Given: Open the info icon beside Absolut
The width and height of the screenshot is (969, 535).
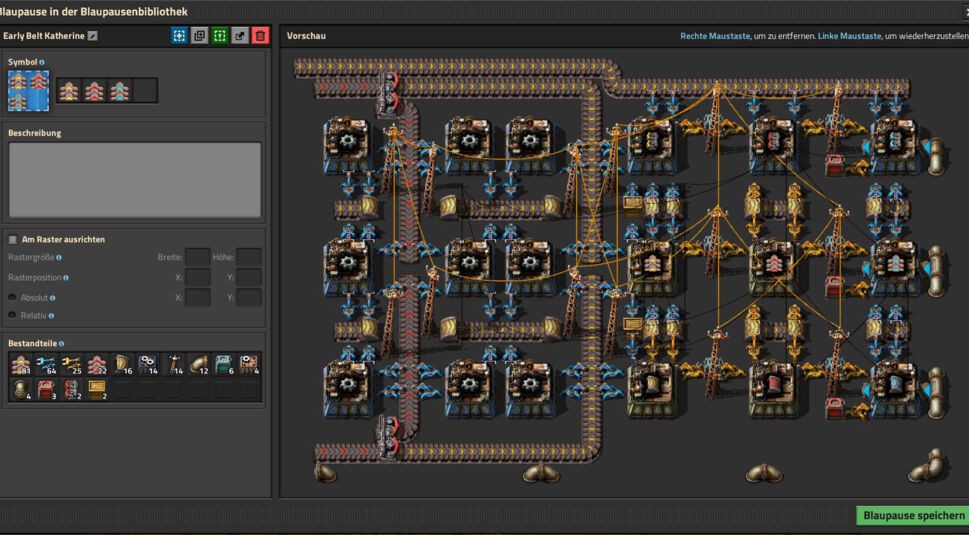Looking at the screenshot, I should click(x=53, y=298).
